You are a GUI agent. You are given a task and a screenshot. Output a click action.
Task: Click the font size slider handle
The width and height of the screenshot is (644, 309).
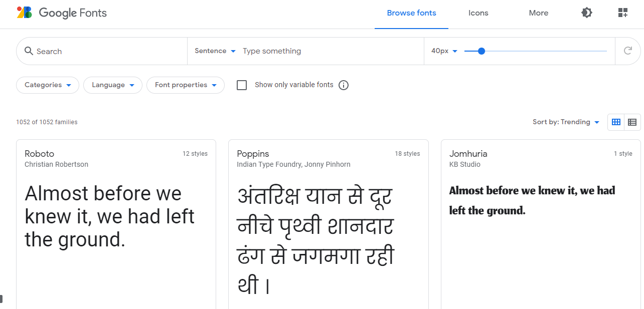(481, 51)
